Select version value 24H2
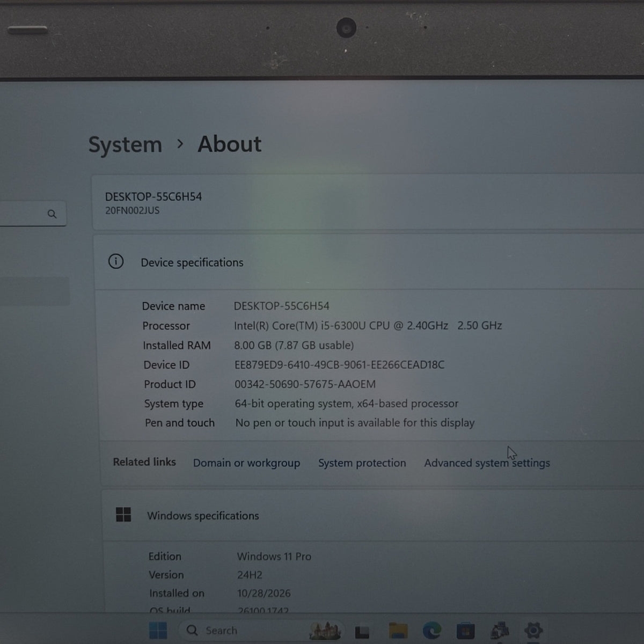The image size is (644, 644). 250,575
